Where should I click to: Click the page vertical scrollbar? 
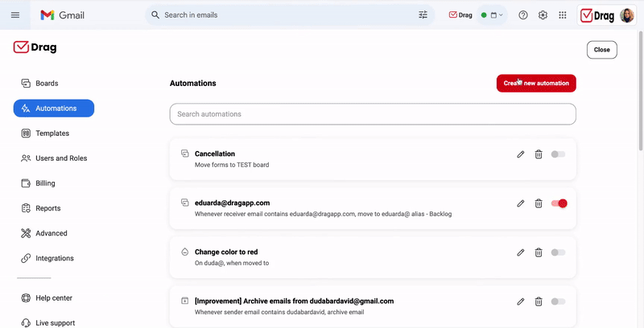point(641,90)
